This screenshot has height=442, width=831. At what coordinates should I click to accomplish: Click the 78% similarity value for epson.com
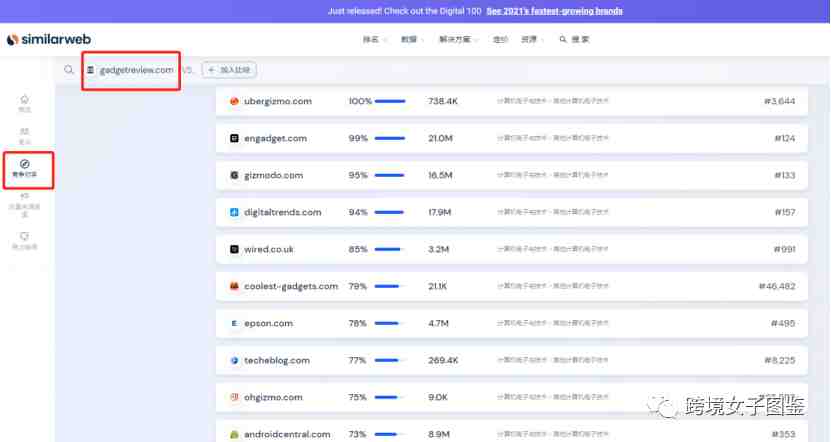(358, 323)
